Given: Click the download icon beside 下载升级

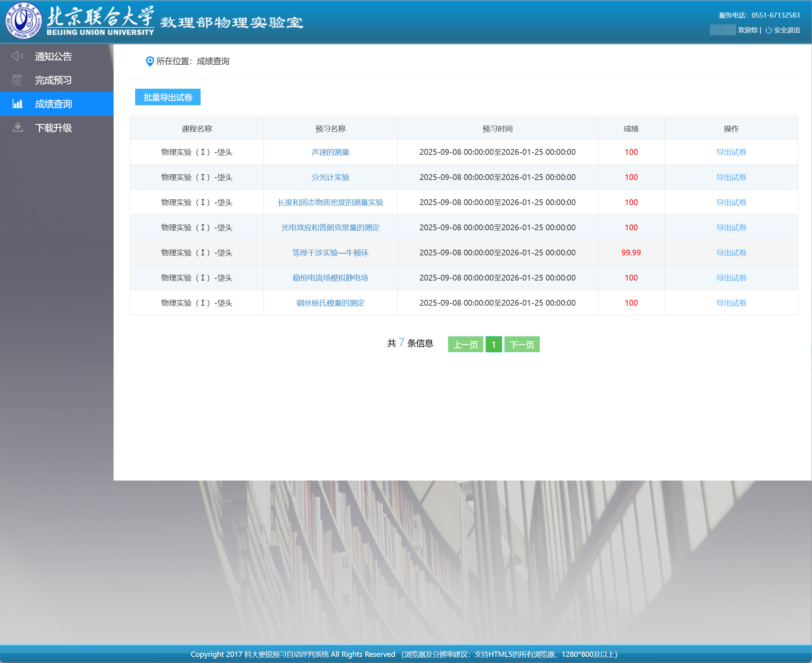Looking at the screenshot, I should coord(17,128).
